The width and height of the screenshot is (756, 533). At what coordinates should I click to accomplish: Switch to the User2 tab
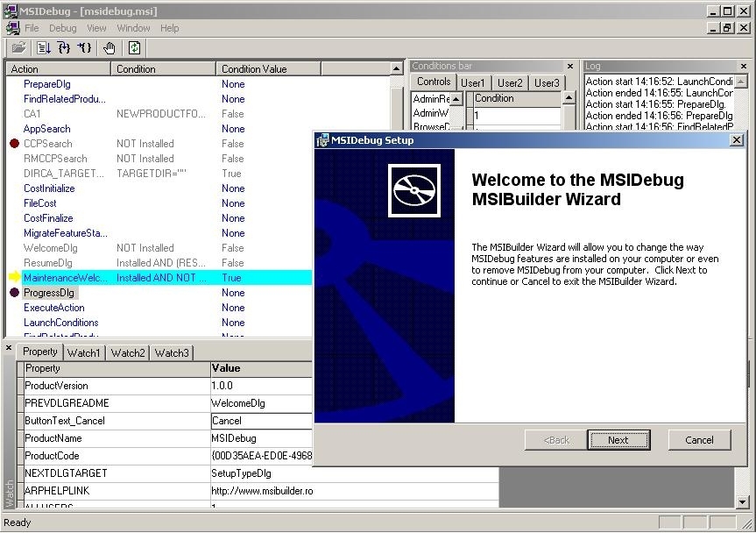(510, 83)
